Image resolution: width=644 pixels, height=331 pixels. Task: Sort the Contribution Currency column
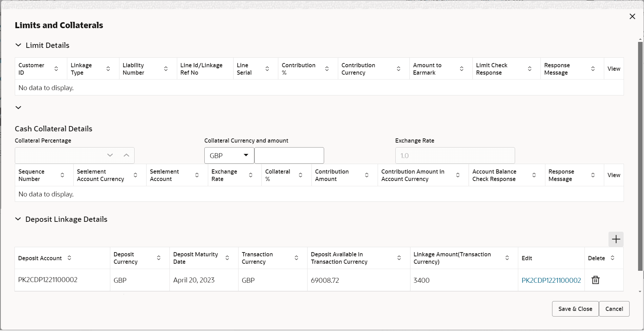tap(398, 69)
